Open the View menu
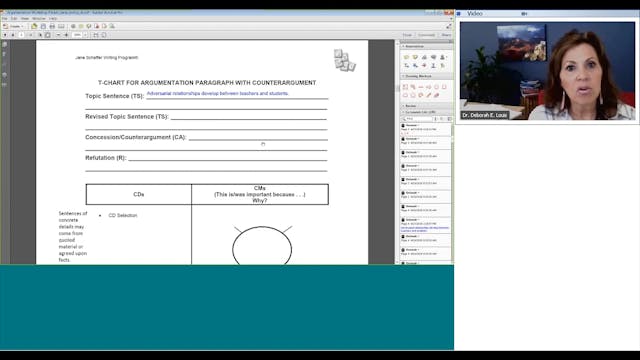The width and height of the screenshot is (640, 360). [x=25, y=19]
